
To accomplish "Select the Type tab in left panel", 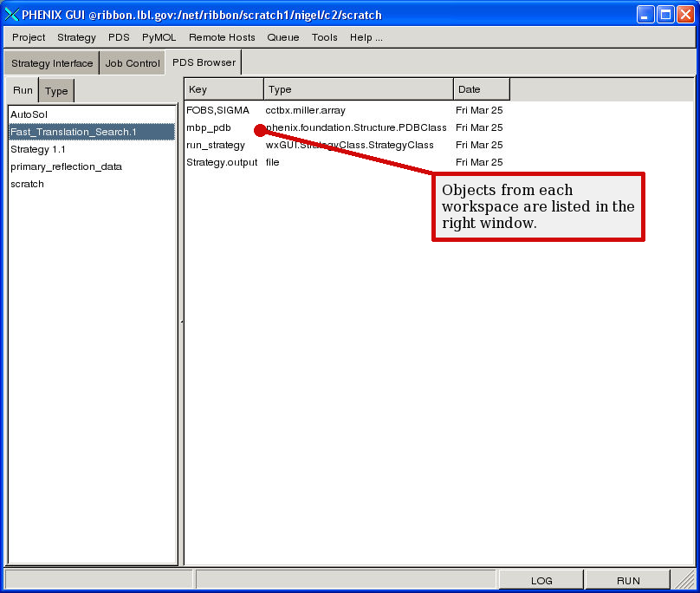I will point(56,91).
